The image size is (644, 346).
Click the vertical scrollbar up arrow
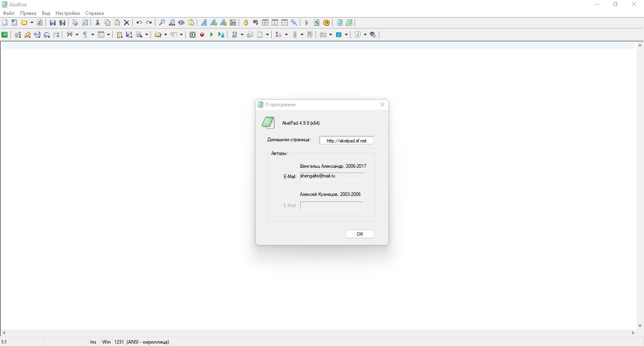640,45
